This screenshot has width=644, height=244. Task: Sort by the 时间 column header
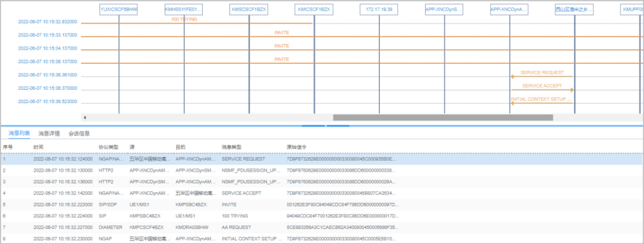38,147
